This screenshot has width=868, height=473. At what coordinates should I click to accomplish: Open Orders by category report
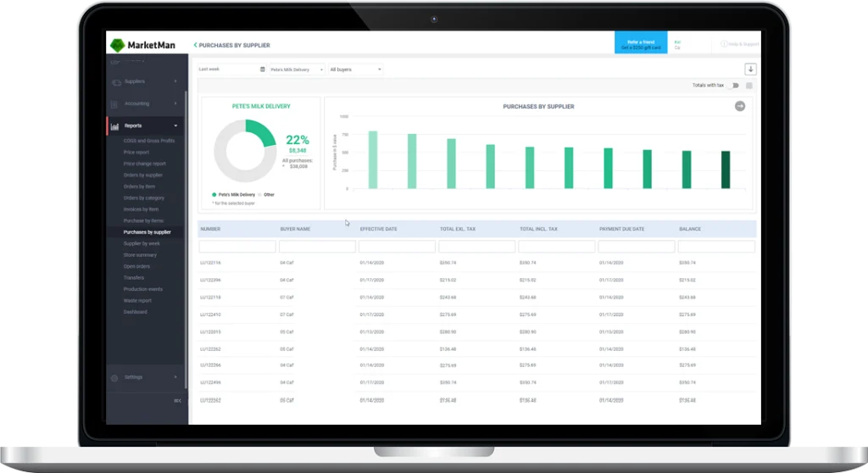pos(143,198)
